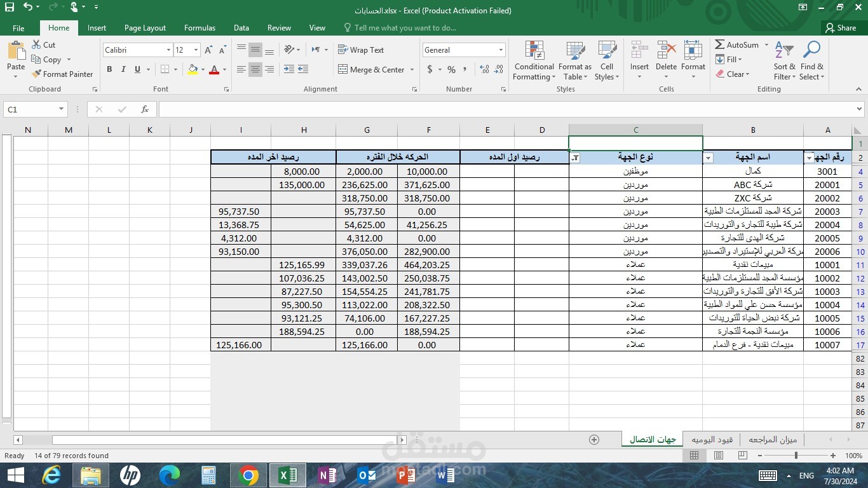
Task: Toggle Italic text formatting
Action: 123,69
